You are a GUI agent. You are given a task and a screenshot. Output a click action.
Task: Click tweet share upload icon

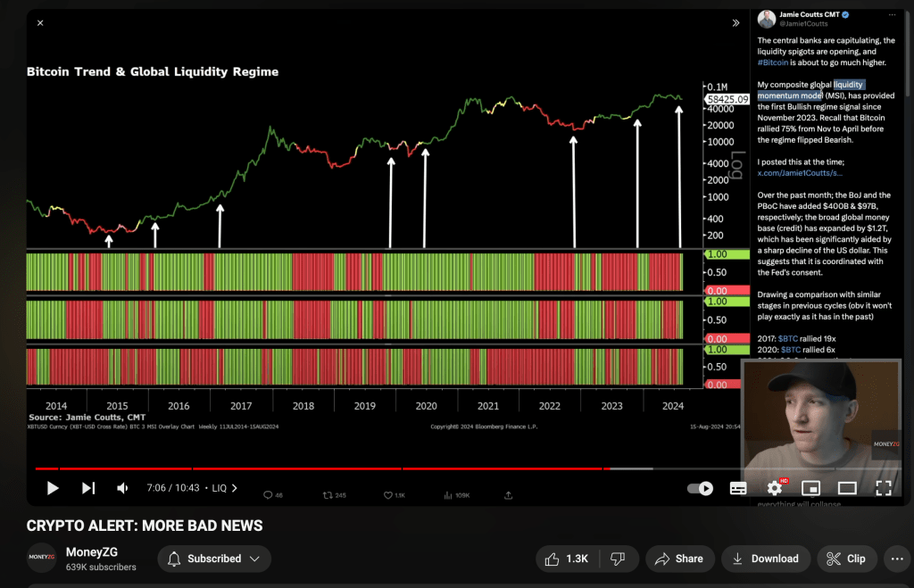coord(508,495)
